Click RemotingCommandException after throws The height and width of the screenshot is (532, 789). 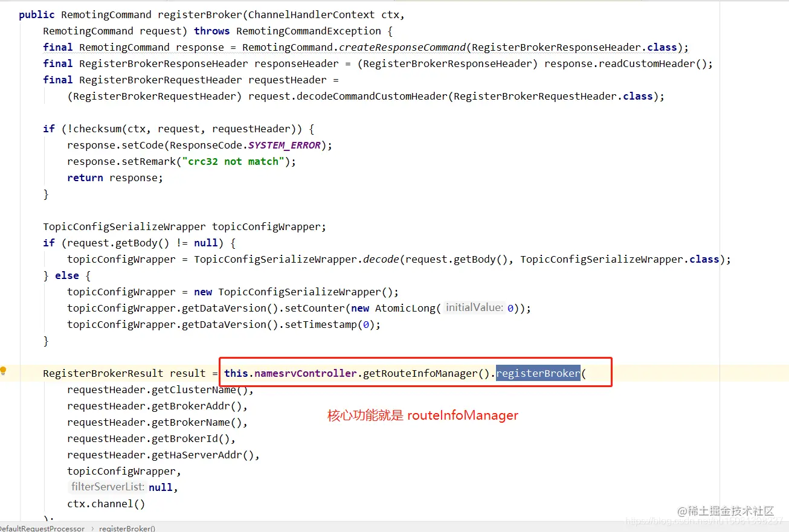(x=309, y=31)
